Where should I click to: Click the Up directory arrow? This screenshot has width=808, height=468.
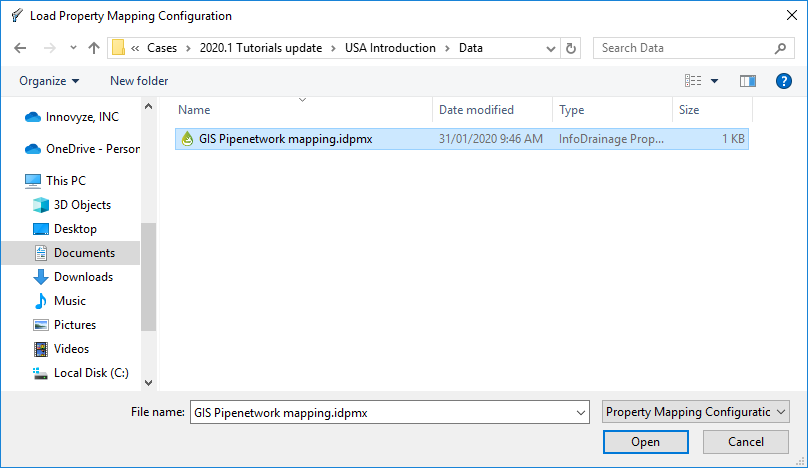[x=94, y=48]
